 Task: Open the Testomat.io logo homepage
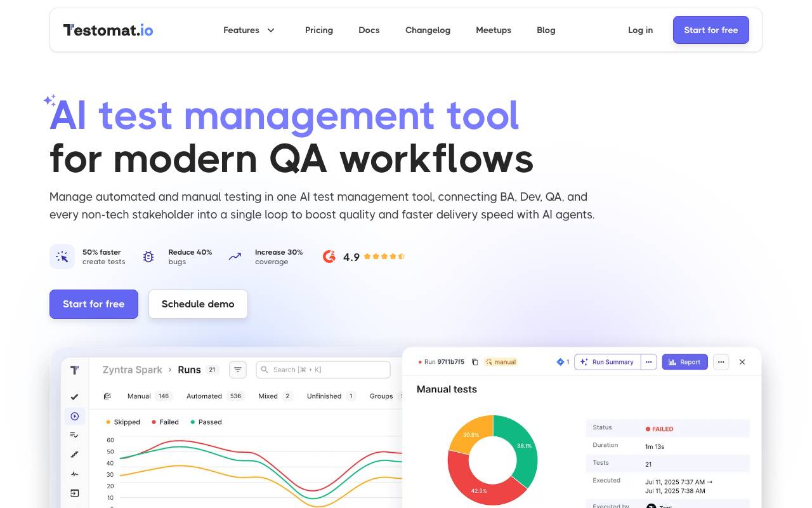coord(108,30)
